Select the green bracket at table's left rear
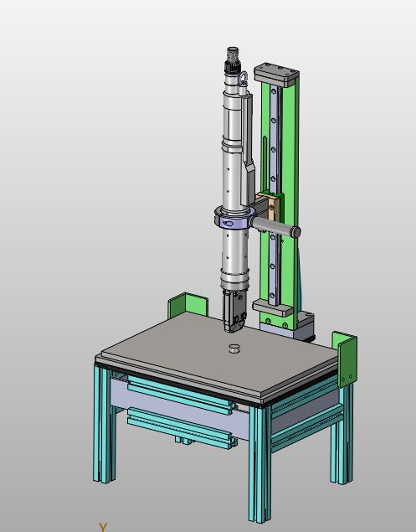The height and width of the screenshot is (532, 416). pos(187,305)
